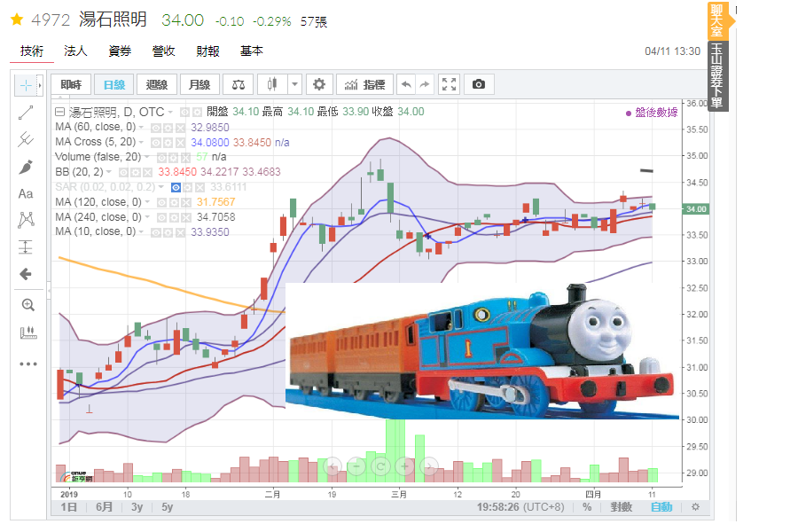Open bottom-right chart properties gear

pos(695,507)
